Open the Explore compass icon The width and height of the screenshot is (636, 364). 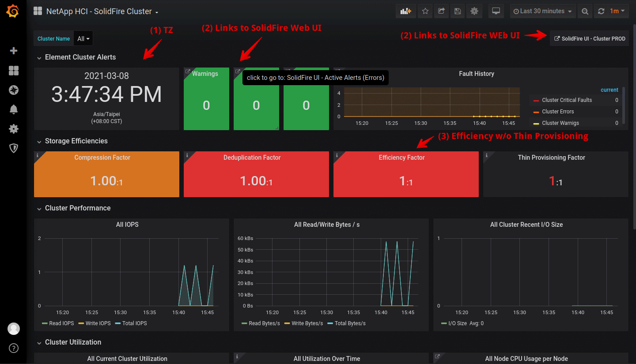tap(14, 90)
